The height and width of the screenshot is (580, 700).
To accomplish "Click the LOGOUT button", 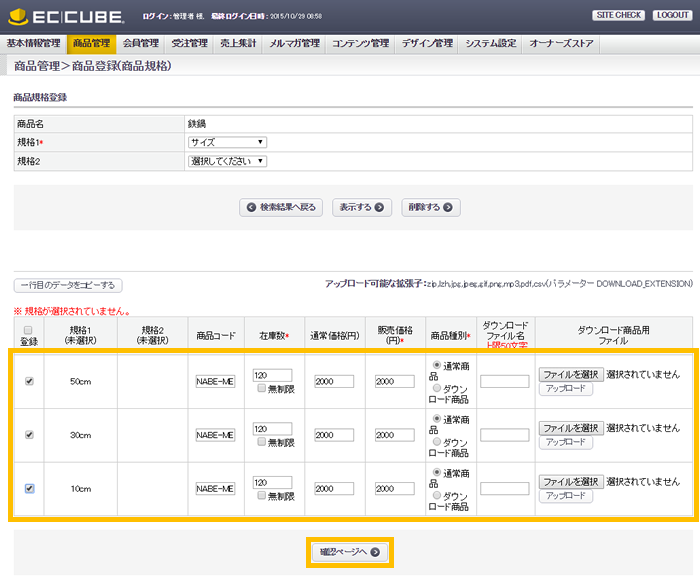I will pyautogui.click(x=672, y=16).
